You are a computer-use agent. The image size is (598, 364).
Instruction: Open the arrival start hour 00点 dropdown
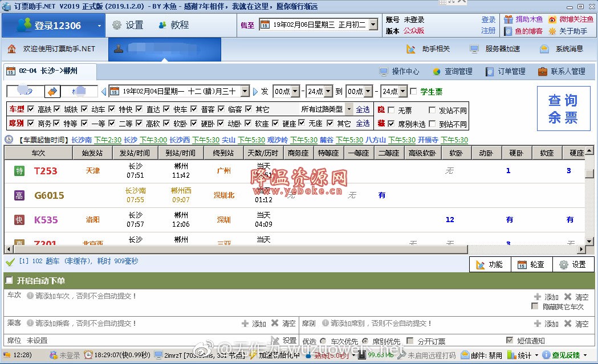368,92
